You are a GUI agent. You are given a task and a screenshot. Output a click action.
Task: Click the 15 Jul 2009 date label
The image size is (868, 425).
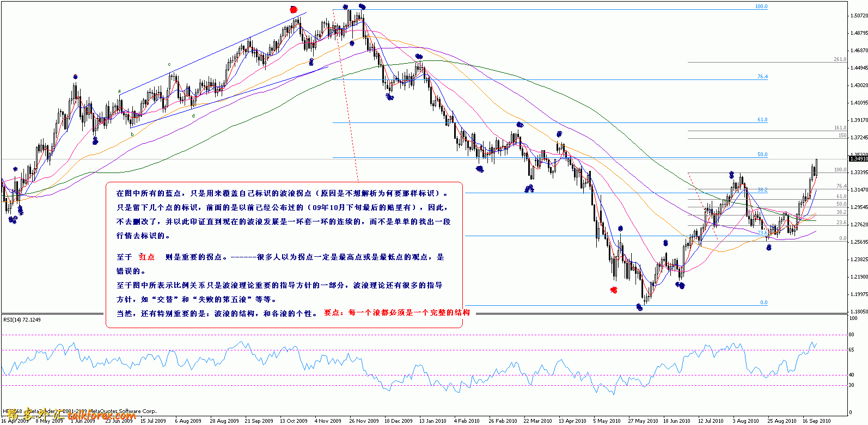153,421
